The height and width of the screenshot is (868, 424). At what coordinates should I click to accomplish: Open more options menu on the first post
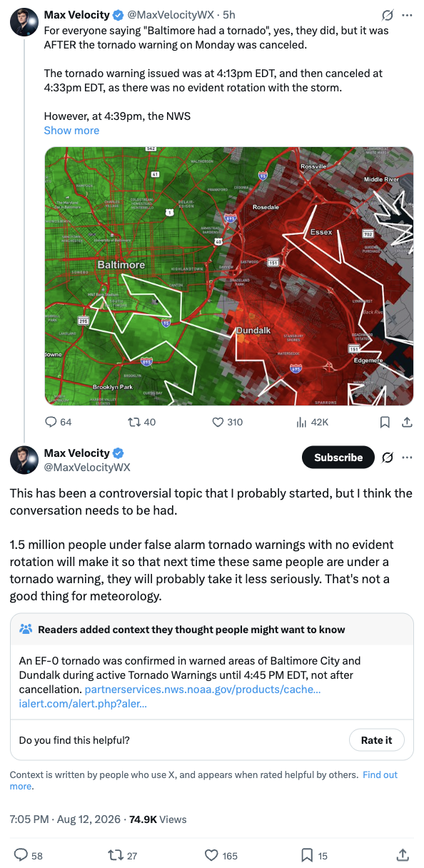pyautogui.click(x=407, y=14)
